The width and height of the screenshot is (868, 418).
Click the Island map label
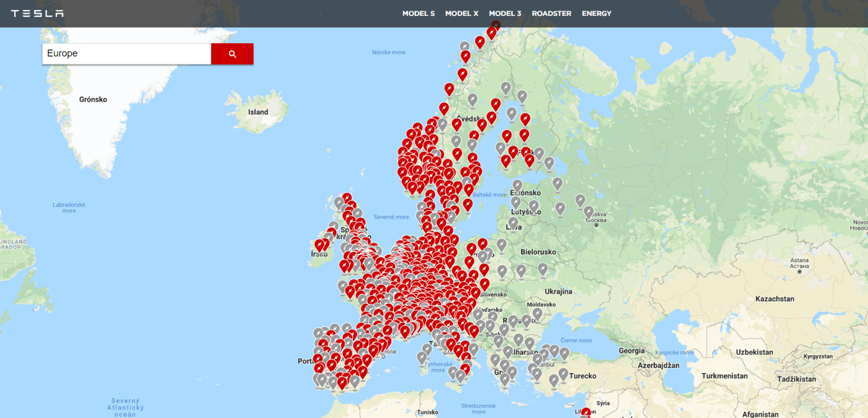click(x=258, y=112)
